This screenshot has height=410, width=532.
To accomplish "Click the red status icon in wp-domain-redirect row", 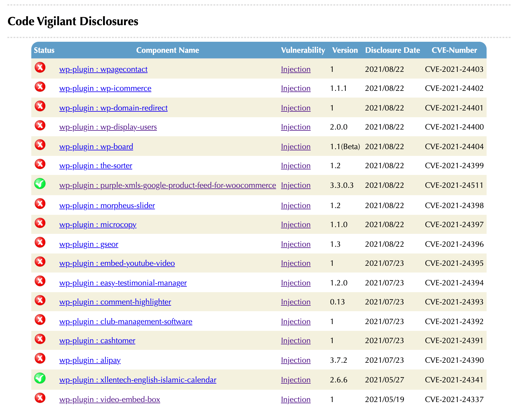I will tap(40, 106).
